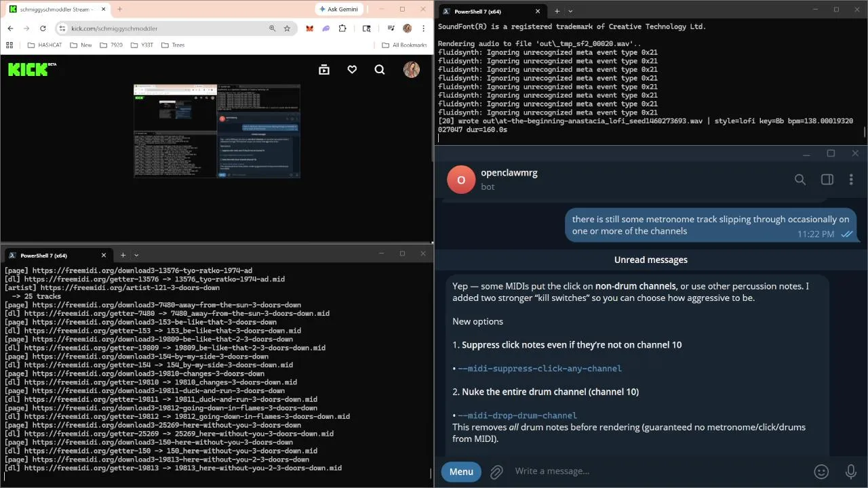The height and width of the screenshot is (488, 868).
Task: Reload the kick.com page
Action: (x=43, y=28)
